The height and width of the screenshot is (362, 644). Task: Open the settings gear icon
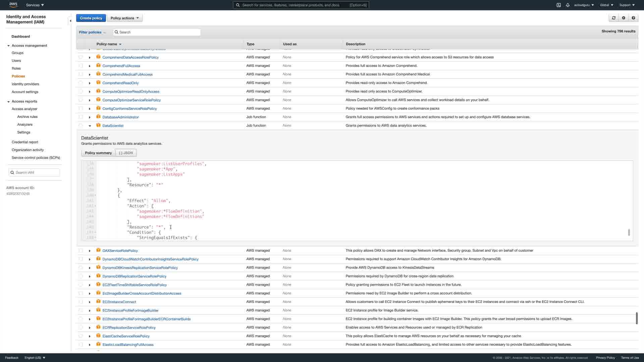[624, 18]
